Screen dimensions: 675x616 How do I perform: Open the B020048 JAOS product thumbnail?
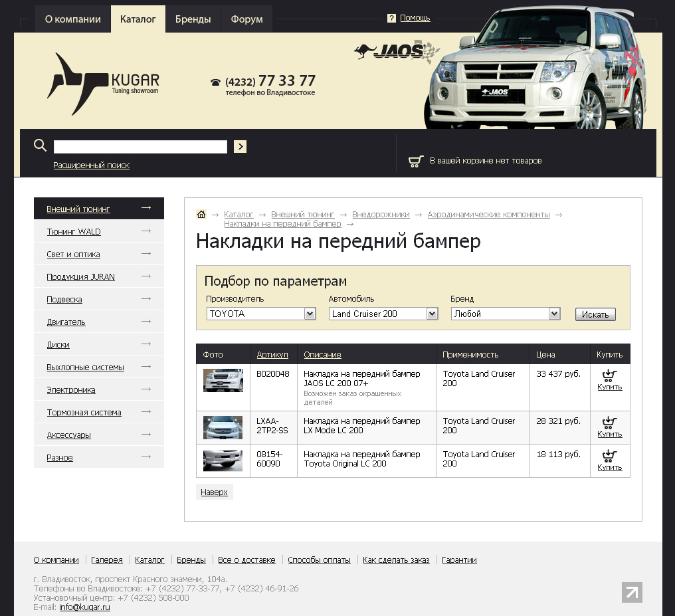(x=223, y=380)
